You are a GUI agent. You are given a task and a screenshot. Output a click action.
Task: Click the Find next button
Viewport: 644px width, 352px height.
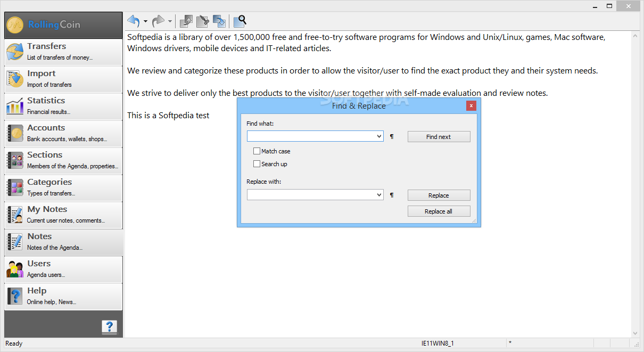coord(439,137)
